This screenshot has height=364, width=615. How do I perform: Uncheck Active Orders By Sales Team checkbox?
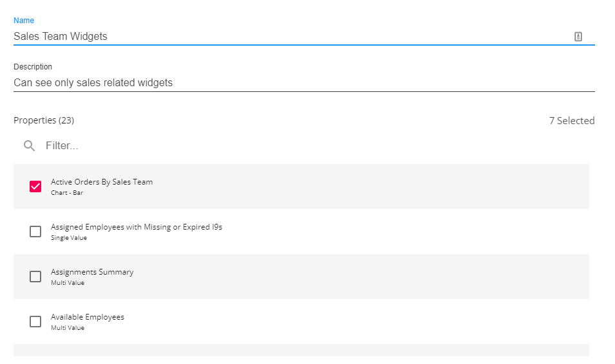35,187
